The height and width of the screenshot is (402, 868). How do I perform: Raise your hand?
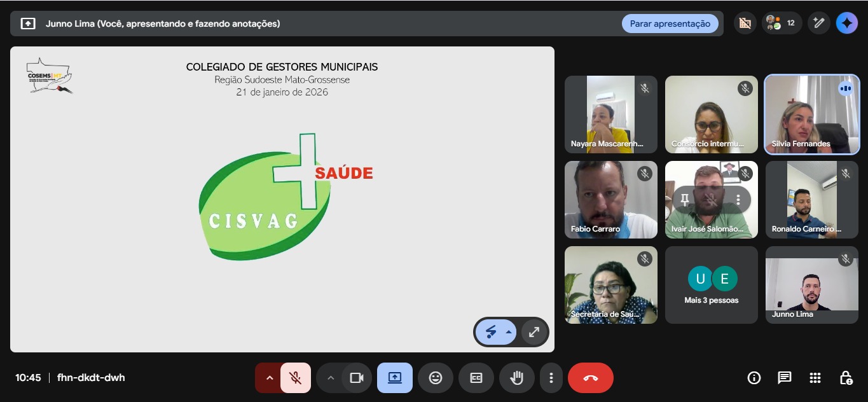516,378
